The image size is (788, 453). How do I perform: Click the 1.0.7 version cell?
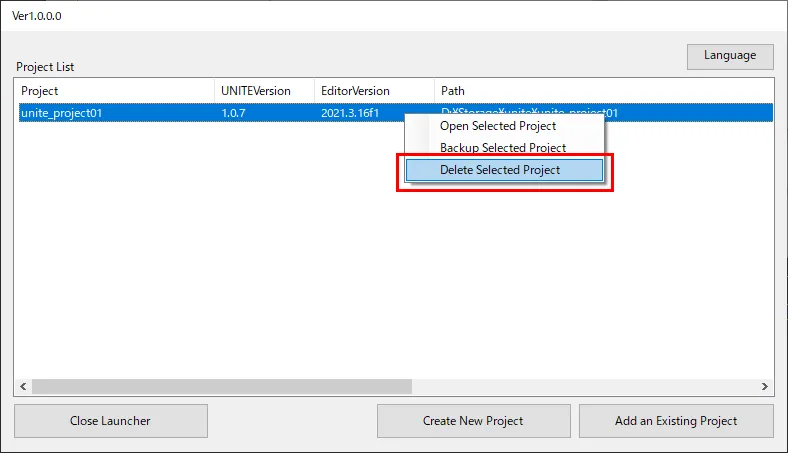(x=233, y=113)
